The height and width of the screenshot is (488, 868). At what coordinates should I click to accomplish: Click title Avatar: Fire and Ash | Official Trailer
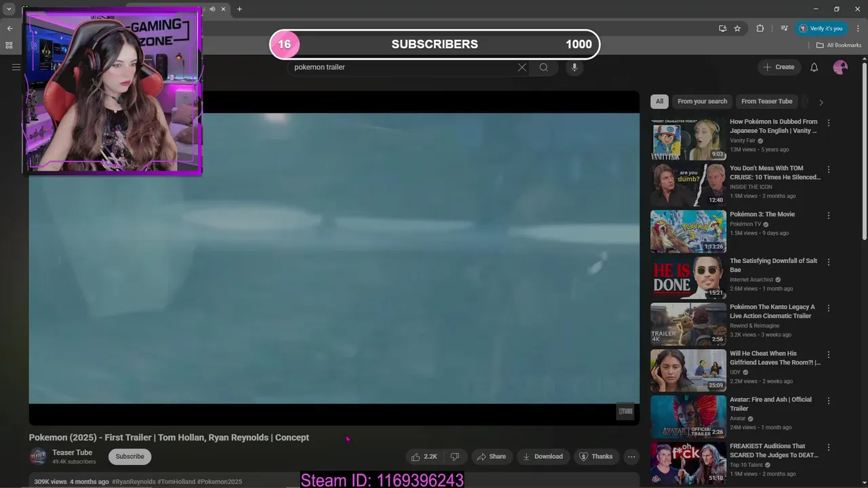(770, 404)
